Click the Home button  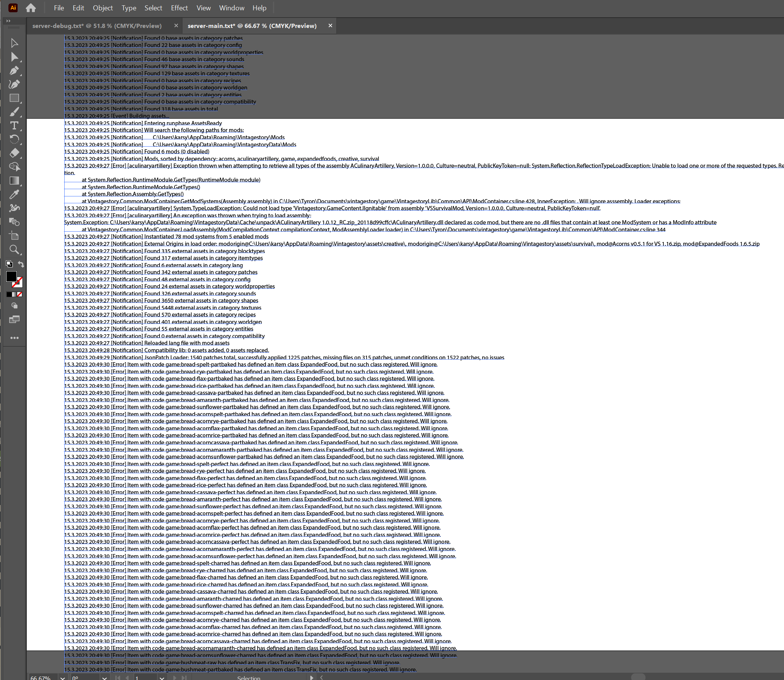click(x=31, y=8)
